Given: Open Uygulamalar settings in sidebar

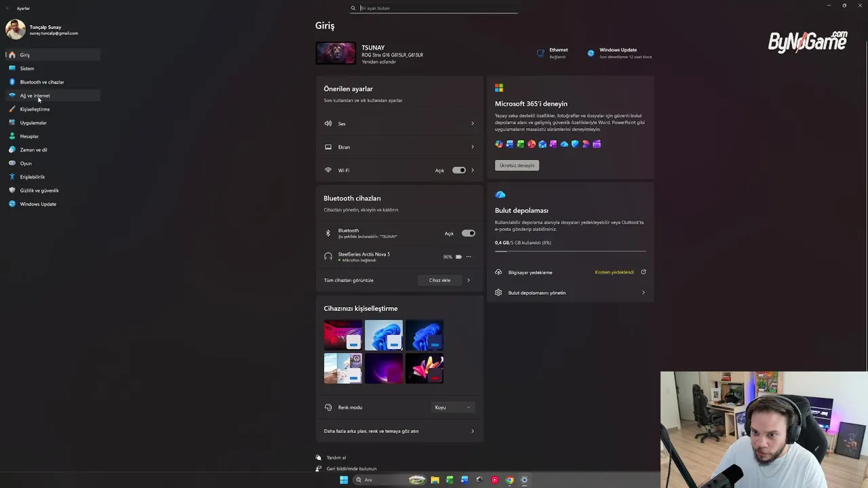Looking at the screenshot, I should [x=53, y=123].
